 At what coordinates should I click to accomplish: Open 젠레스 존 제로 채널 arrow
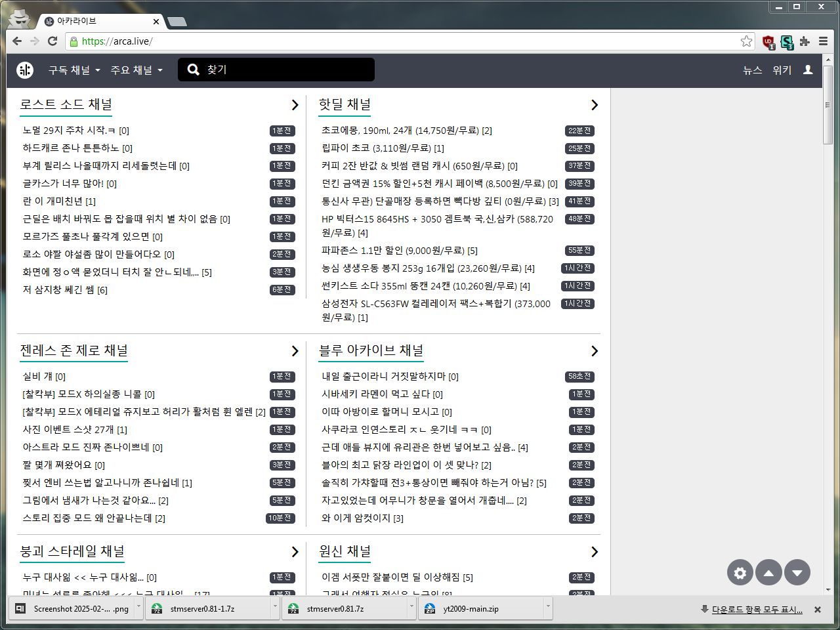295,351
